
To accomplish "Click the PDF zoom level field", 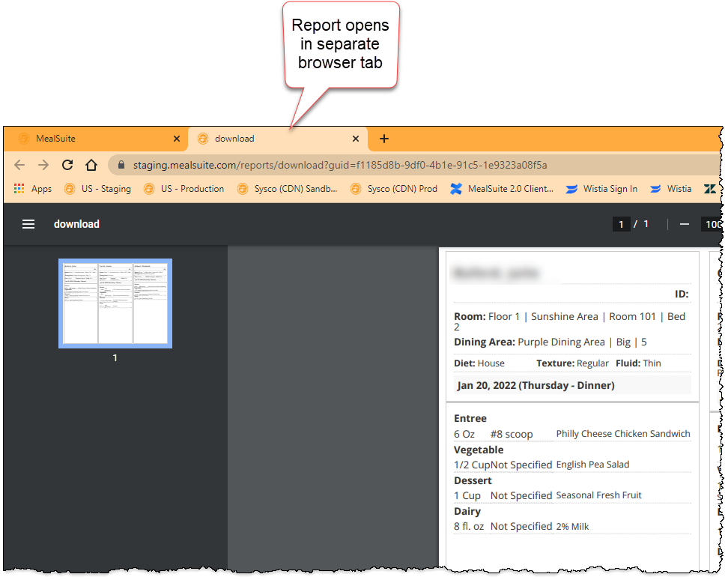I will (712, 224).
